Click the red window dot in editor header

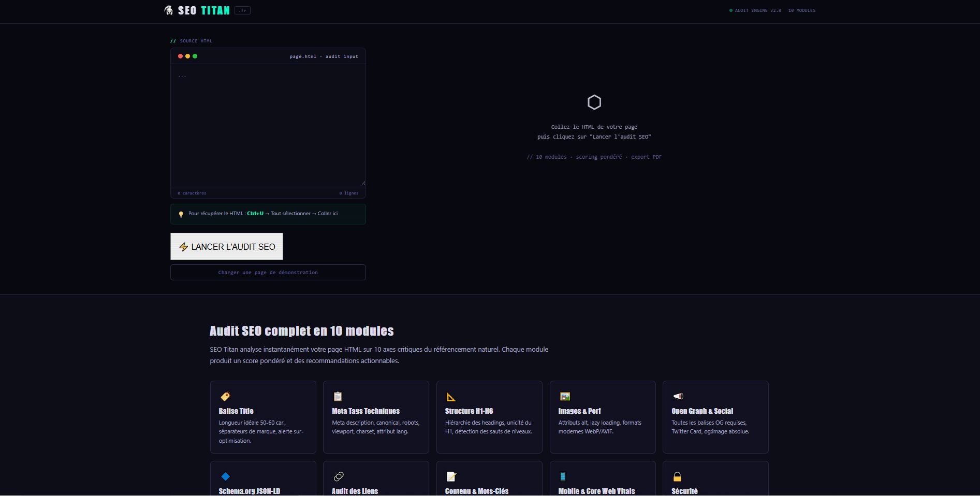pos(180,56)
